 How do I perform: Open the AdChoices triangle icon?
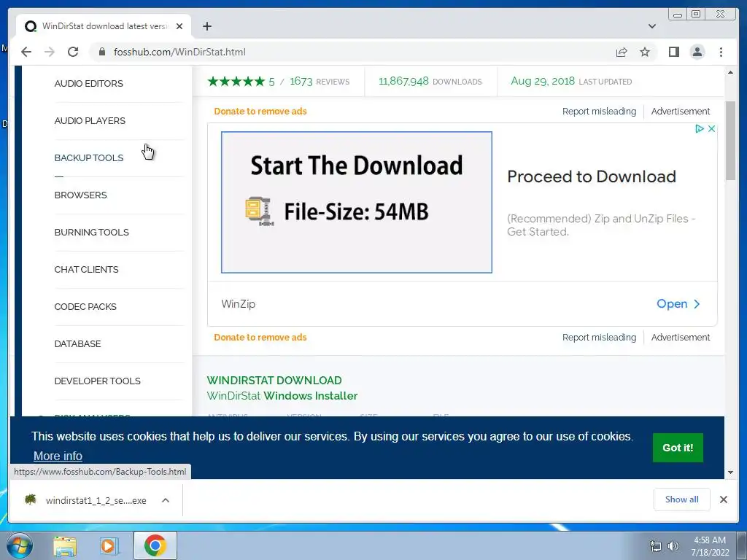(700, 128)
